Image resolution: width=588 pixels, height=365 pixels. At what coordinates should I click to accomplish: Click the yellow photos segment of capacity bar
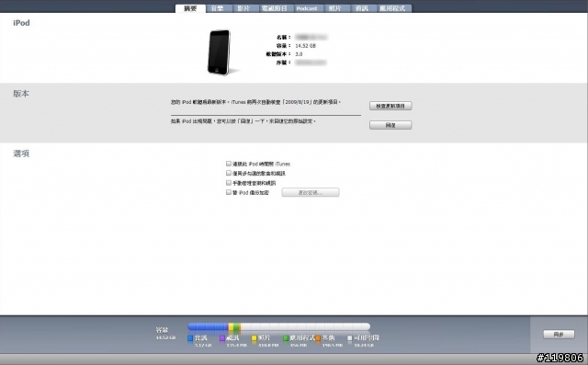231,326
